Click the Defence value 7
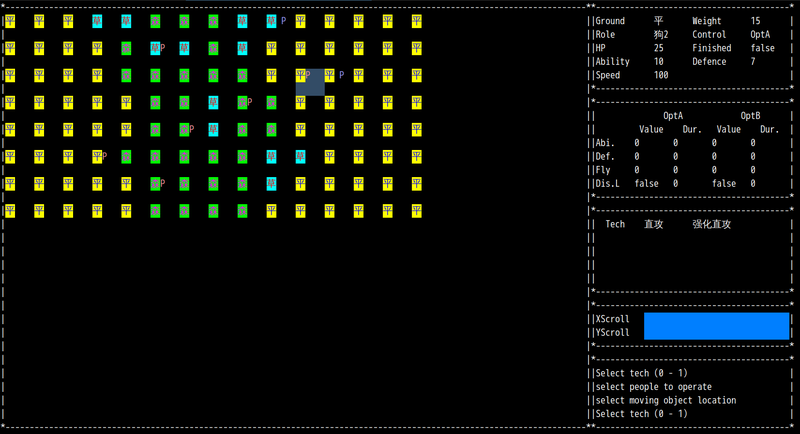The height and width of the screenshot is (434, 800). point(753,62)
